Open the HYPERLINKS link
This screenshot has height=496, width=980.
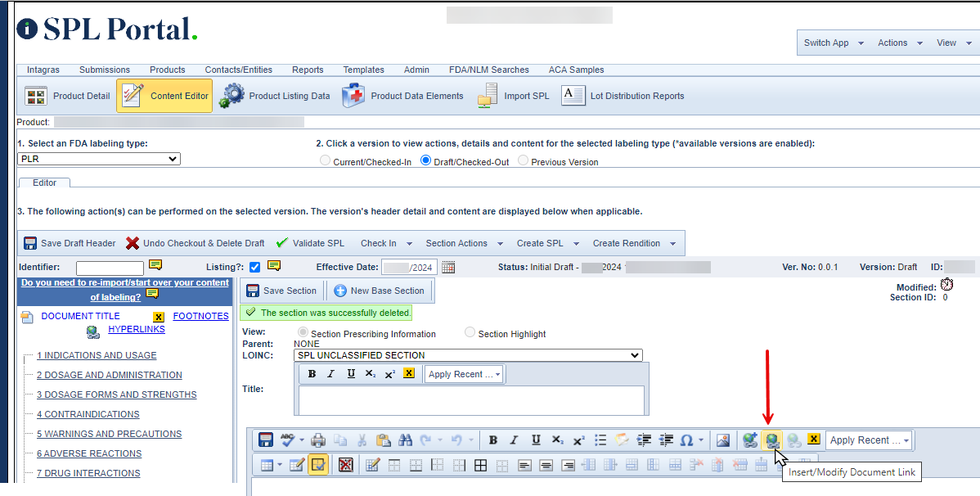click(137, 329)
